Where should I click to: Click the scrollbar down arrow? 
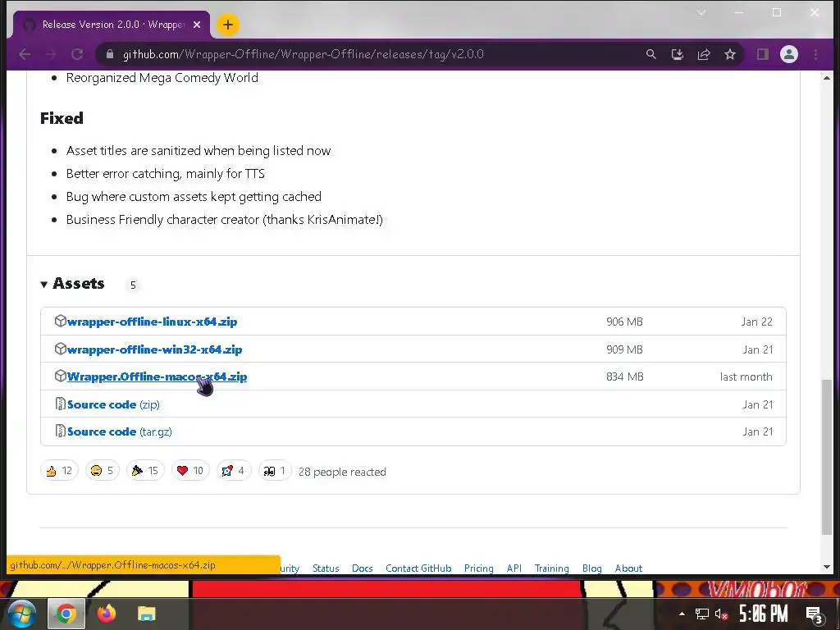827,567
